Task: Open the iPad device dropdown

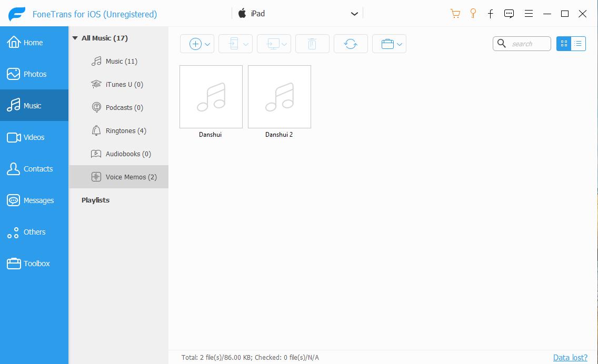Action: tap(297, 14)
